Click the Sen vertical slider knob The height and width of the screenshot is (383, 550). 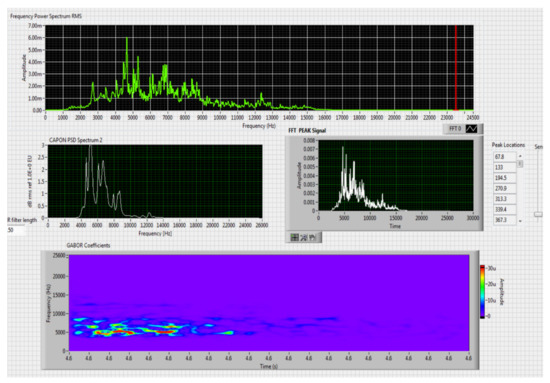coord(538,214)
